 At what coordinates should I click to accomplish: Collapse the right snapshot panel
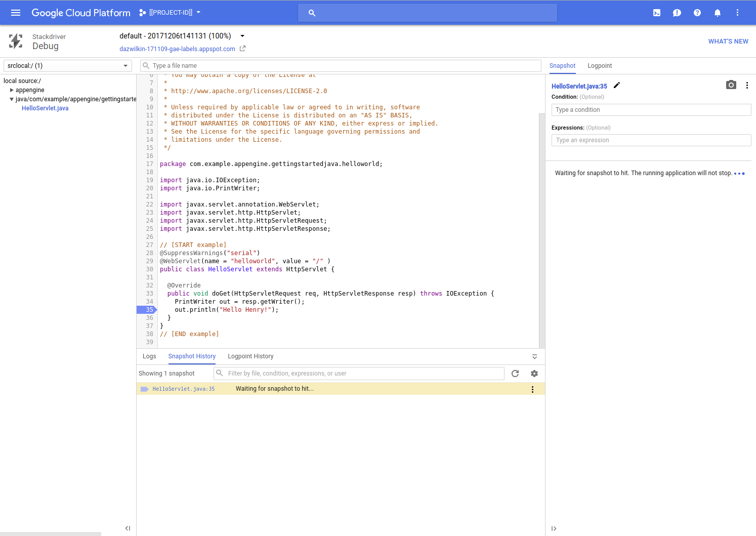[554, 528]
